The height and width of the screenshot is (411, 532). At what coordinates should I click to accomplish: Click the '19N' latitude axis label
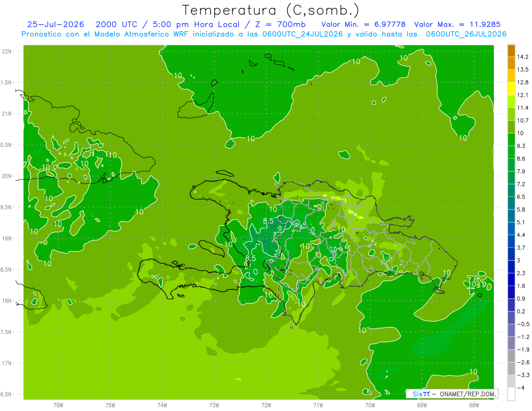click(7, 239)
